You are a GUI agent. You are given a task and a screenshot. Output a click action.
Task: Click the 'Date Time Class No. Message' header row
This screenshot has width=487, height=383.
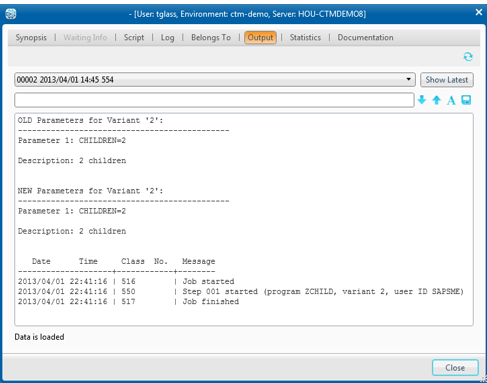coord(124,261)
